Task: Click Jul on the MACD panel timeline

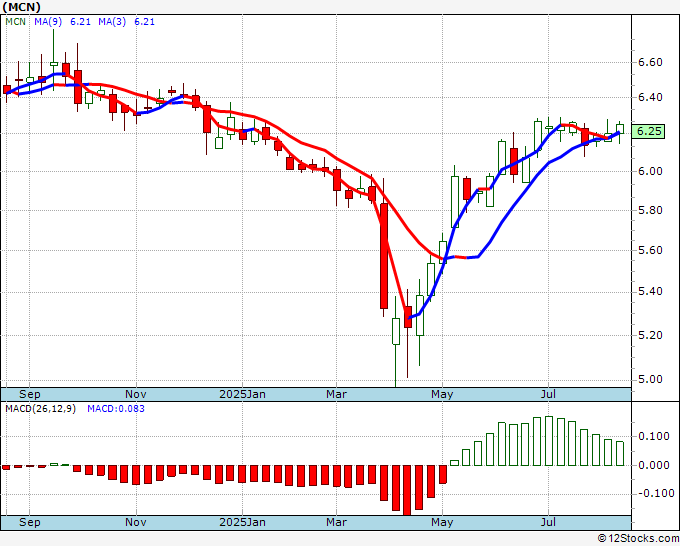Action: (549, 522)
